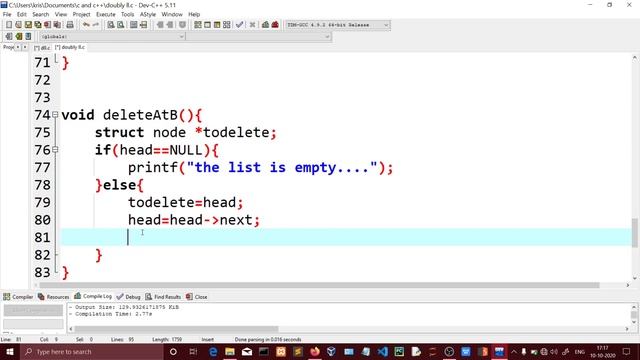640x360 pixels.
Task: Click the New file toolbar icon
Action: (9, 25)
